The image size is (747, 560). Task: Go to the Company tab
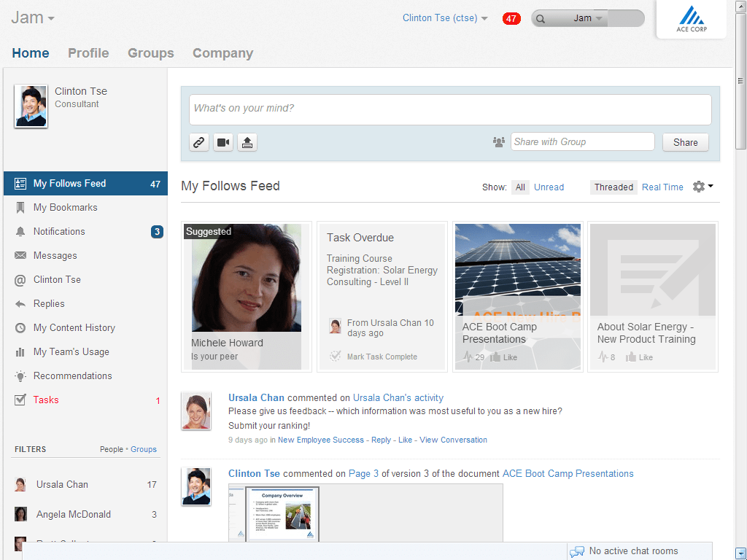[222, 53]
